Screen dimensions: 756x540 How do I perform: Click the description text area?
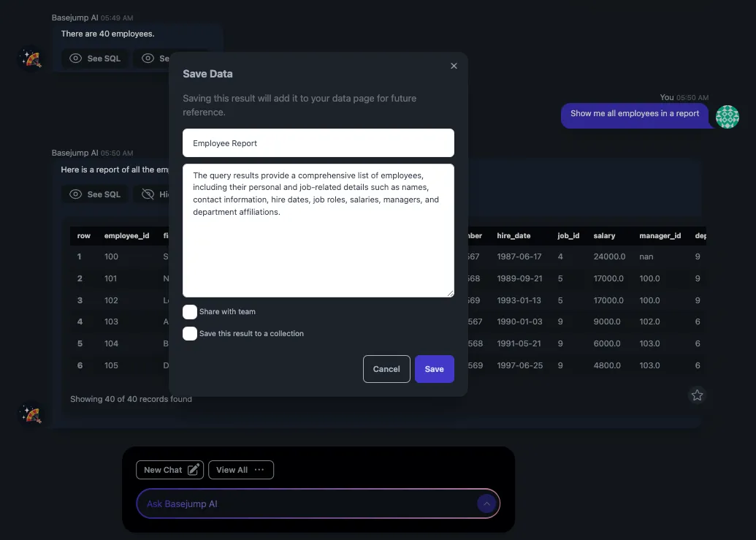coord(318,230)
